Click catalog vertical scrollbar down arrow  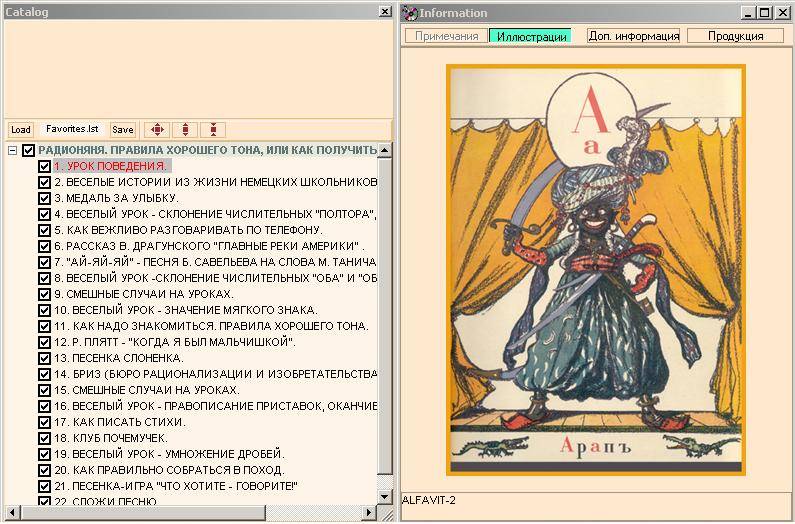click(x=385, y=497)
